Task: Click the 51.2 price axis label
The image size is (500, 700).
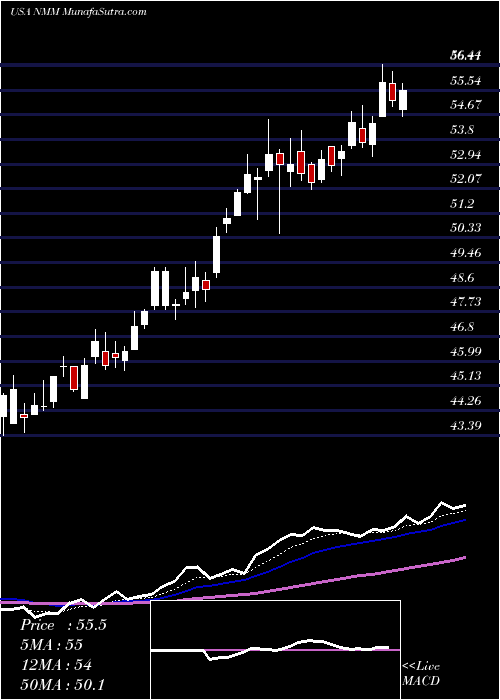Action: (x=463, y=204)
